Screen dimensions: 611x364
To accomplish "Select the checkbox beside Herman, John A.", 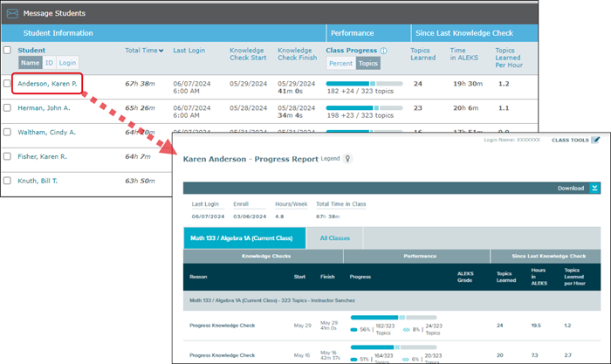I will 8,108.
